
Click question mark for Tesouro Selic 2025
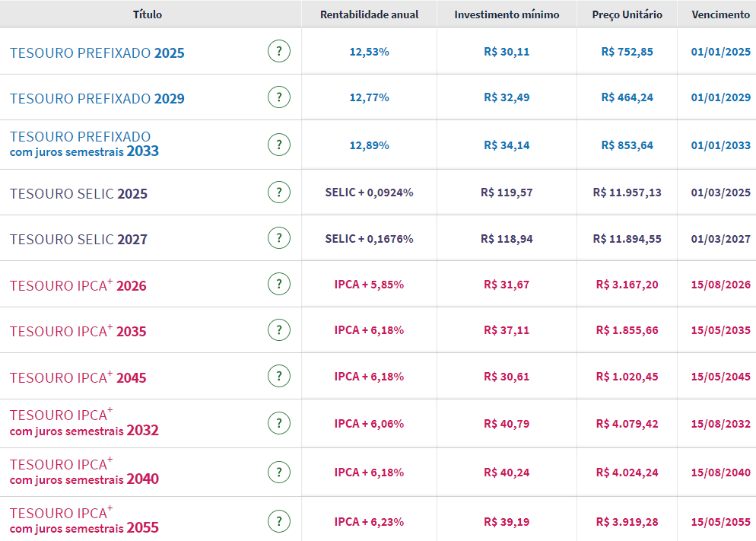[279, 193]
